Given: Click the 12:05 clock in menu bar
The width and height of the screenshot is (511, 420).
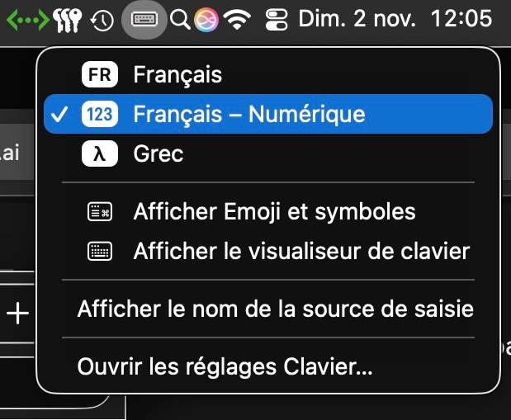Looking at the screenshot, I should click(461, 20).
